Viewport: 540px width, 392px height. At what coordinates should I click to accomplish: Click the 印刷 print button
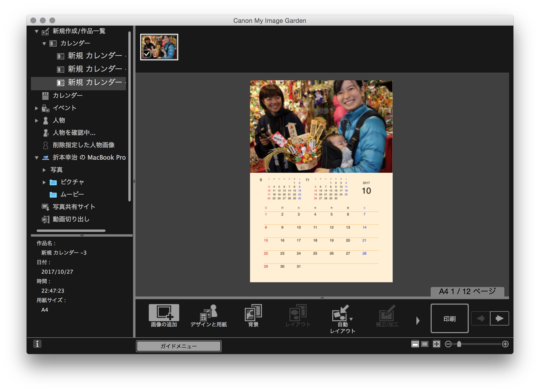(x=449, y=318)
